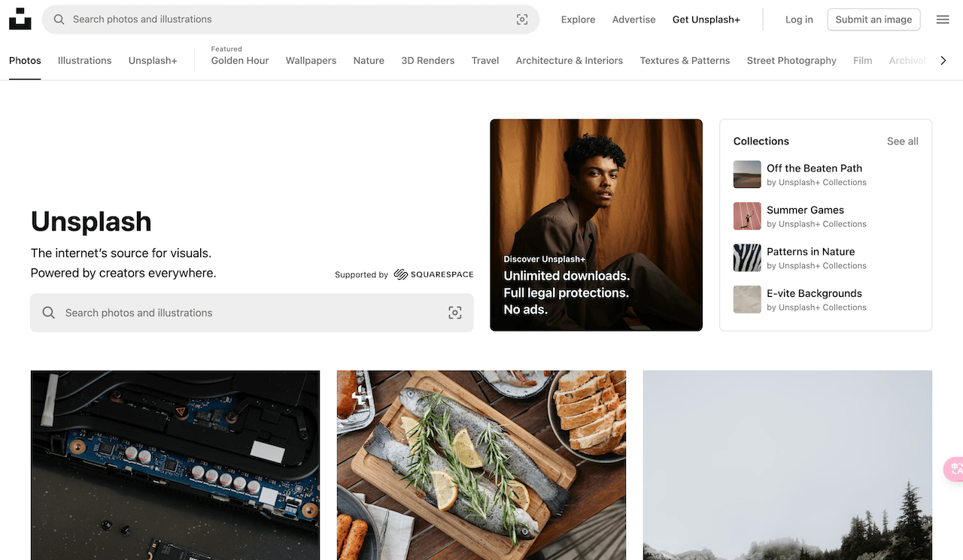Switch to the Photos tab

(x=25, y=61)
